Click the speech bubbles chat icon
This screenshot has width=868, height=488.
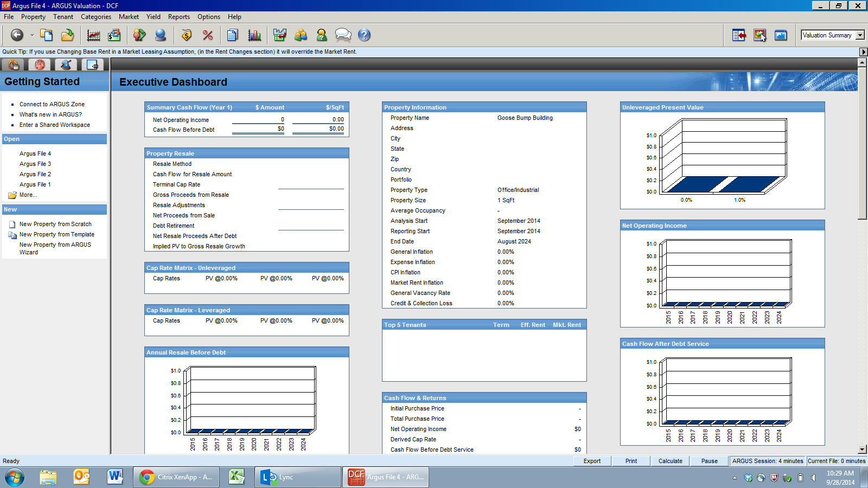(343, 35)
